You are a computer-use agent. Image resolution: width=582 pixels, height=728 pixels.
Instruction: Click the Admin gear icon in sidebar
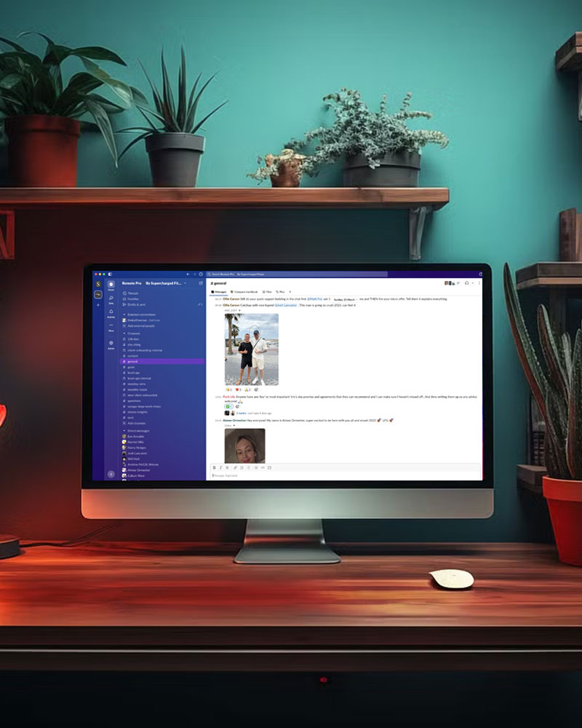point(111,343)
